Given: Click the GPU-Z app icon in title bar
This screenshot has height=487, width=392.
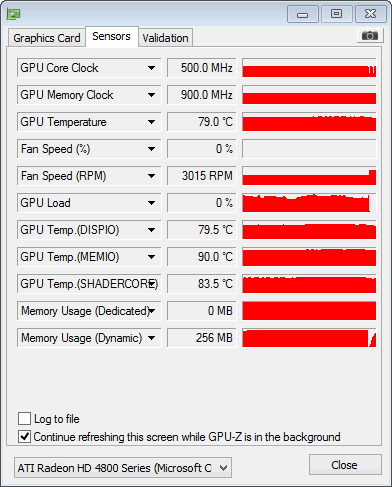Looking at the screenshot, I should [x=14, y=14].
